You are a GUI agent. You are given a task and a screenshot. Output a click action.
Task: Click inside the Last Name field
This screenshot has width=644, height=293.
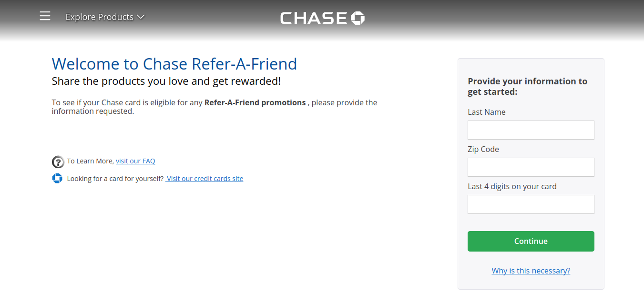[531, 130]
